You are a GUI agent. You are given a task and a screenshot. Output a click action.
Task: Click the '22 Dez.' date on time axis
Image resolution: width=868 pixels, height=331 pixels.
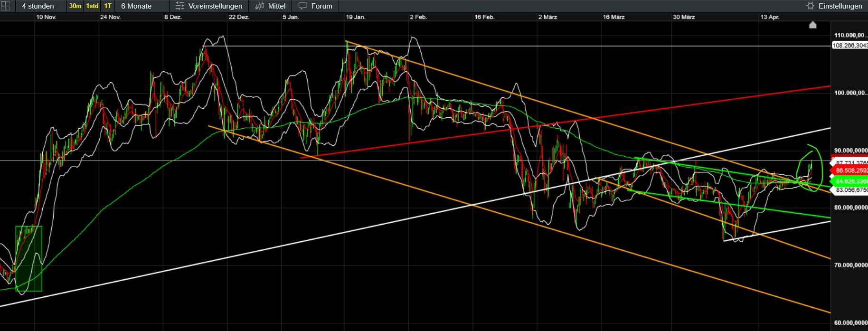[239, 17]
